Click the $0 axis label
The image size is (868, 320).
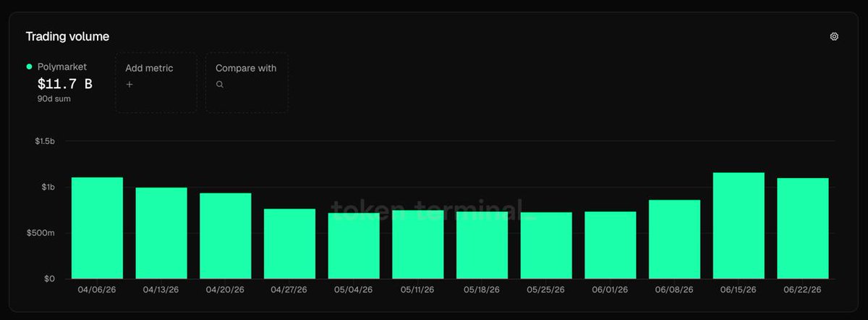point(49,279)
